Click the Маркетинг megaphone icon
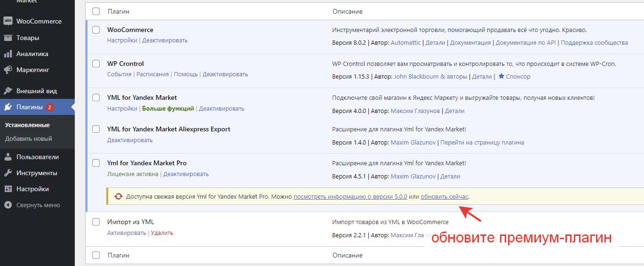Viewport: 644px width, 266px height. 8,70
